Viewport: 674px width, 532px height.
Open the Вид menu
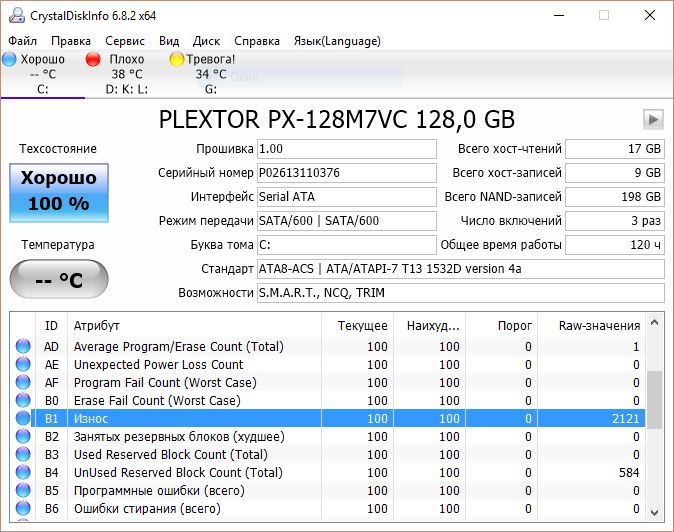[169, 41]
